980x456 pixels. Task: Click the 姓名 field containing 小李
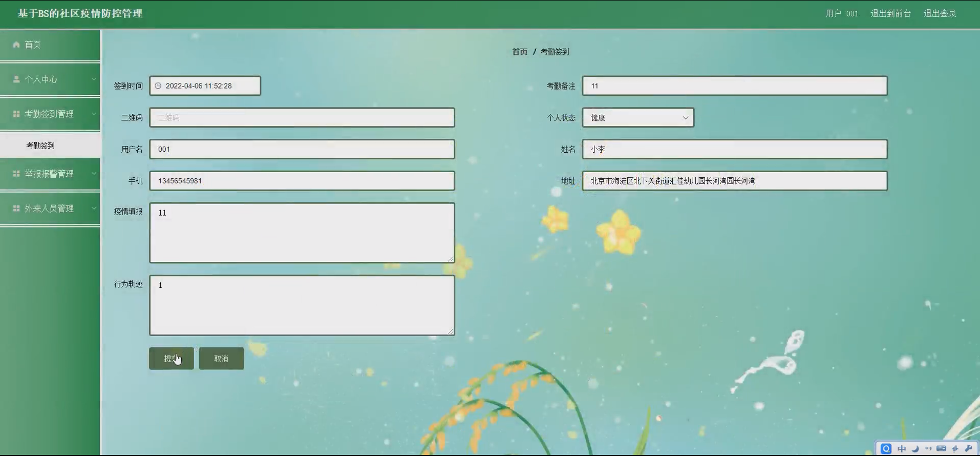point(735,149)
